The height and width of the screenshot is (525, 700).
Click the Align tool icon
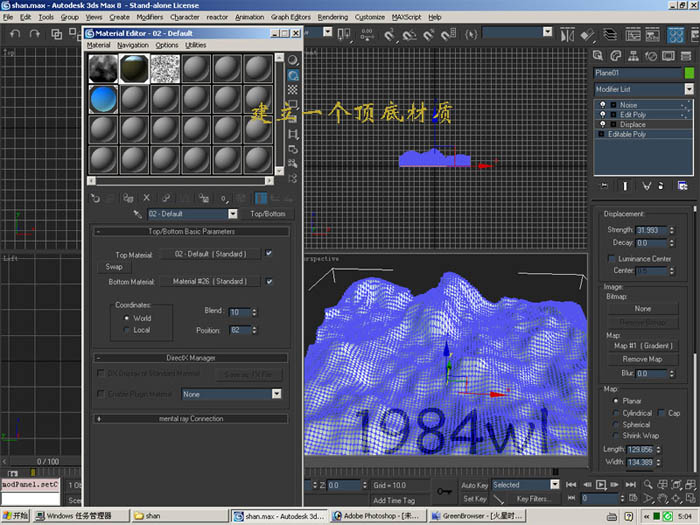pos(587,35)
